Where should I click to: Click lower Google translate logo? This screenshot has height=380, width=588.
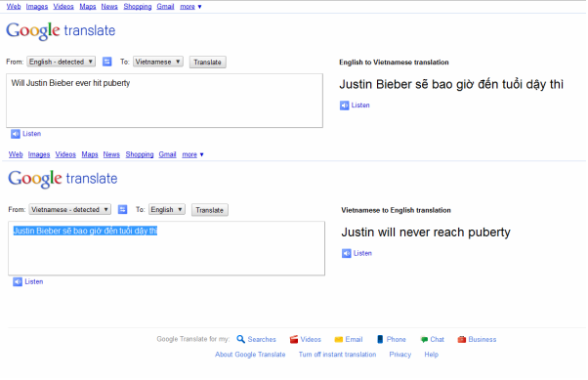pos(63,179)
